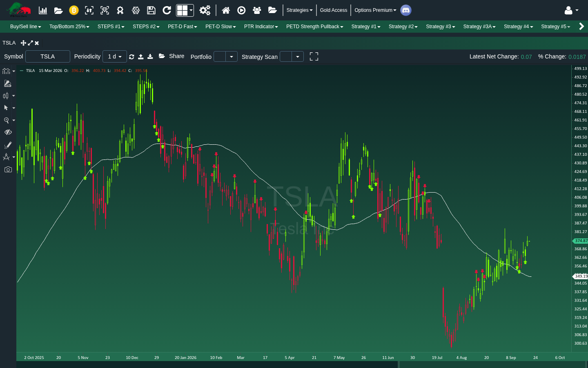This screenshot has height=368, width=588.
Task: Open the user account menu
Action: [x=571, y=10]
